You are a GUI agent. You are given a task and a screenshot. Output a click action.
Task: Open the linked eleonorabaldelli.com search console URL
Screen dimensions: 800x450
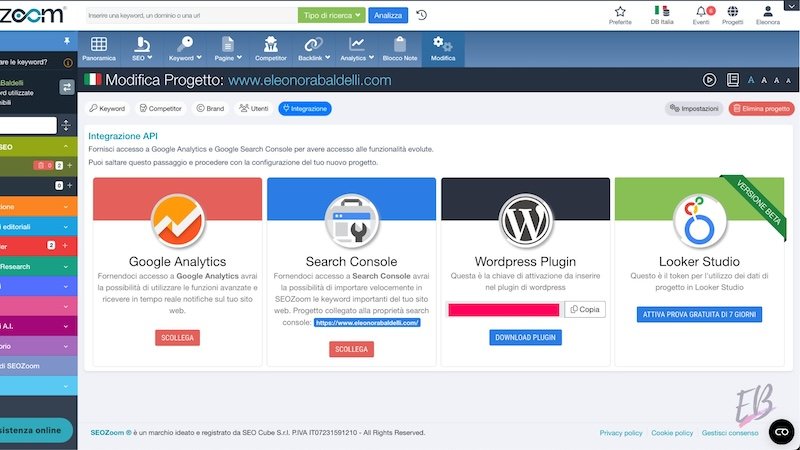[x=367, y=322]
